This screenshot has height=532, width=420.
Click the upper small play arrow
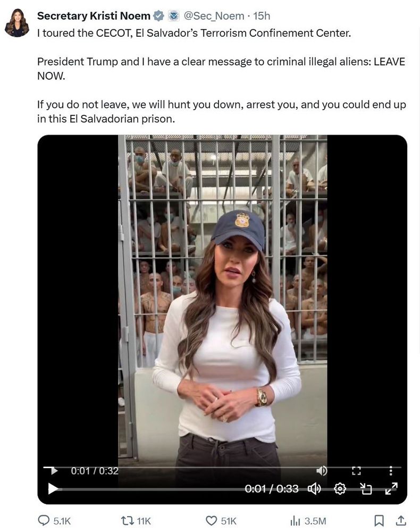[x=54, y=471]
